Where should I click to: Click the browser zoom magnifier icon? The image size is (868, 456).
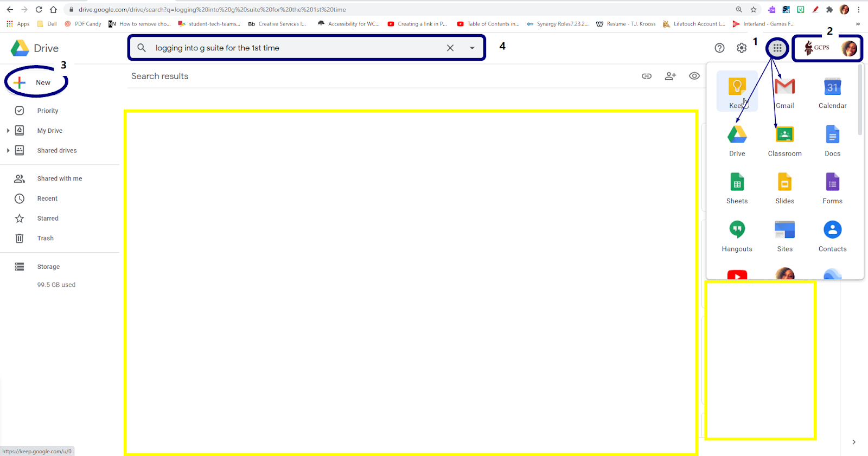click(739, 9)
